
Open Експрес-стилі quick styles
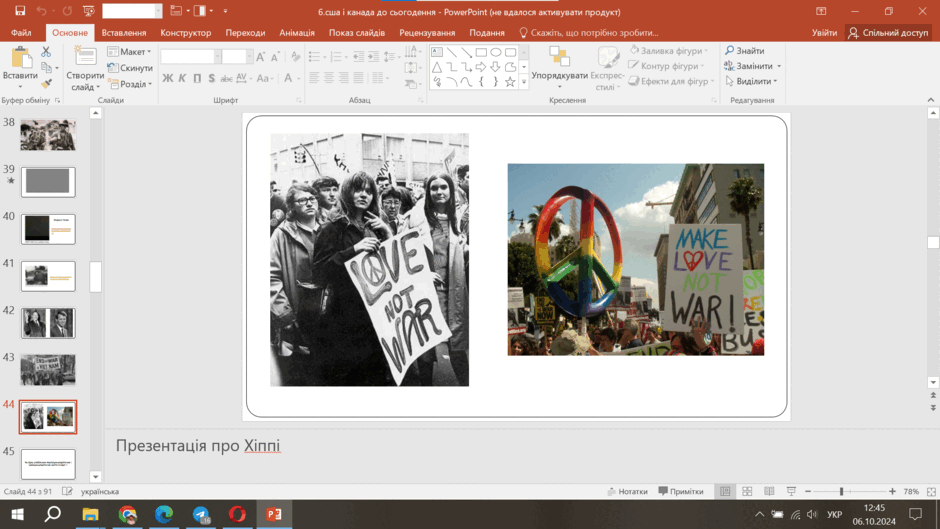(607, 69)
